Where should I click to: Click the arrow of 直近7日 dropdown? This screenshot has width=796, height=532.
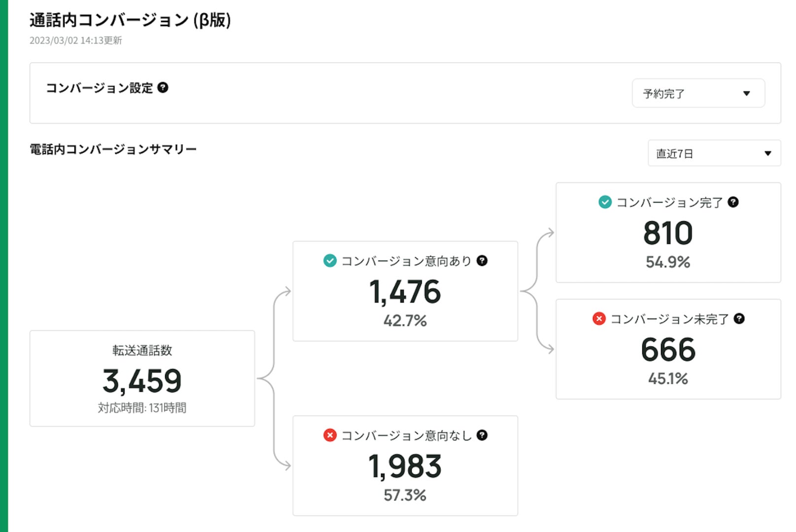(x=767, y=153)
